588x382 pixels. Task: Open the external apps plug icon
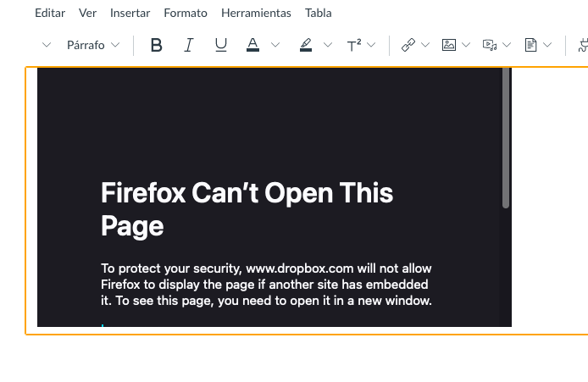583,45
